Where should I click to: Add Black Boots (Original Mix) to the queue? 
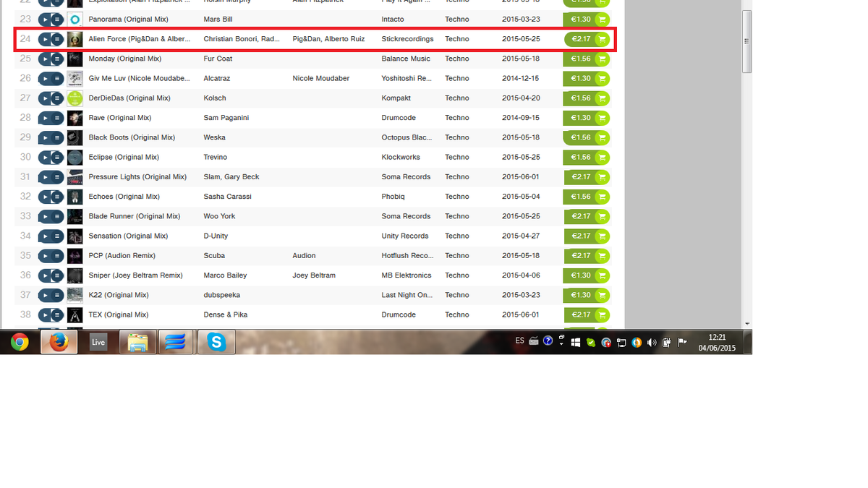coord(58,137)
